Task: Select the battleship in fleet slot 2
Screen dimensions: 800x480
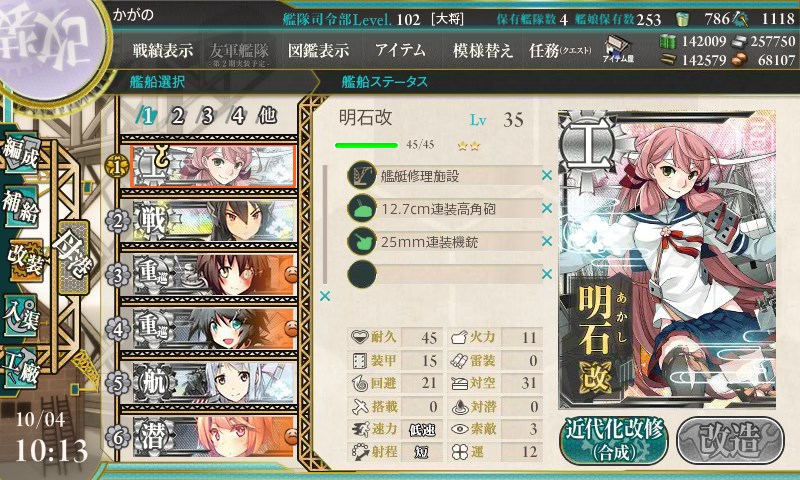Action: (x=214, y=220)
